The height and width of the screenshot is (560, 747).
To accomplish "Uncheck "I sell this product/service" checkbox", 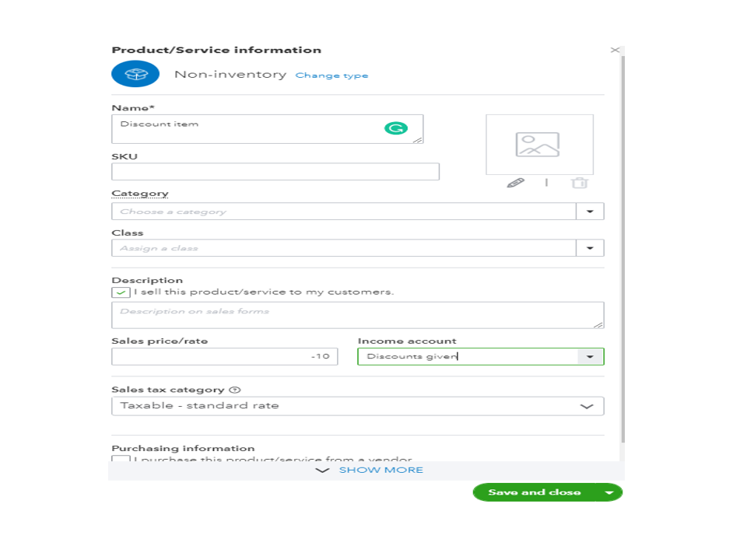I will coord(121,292).
